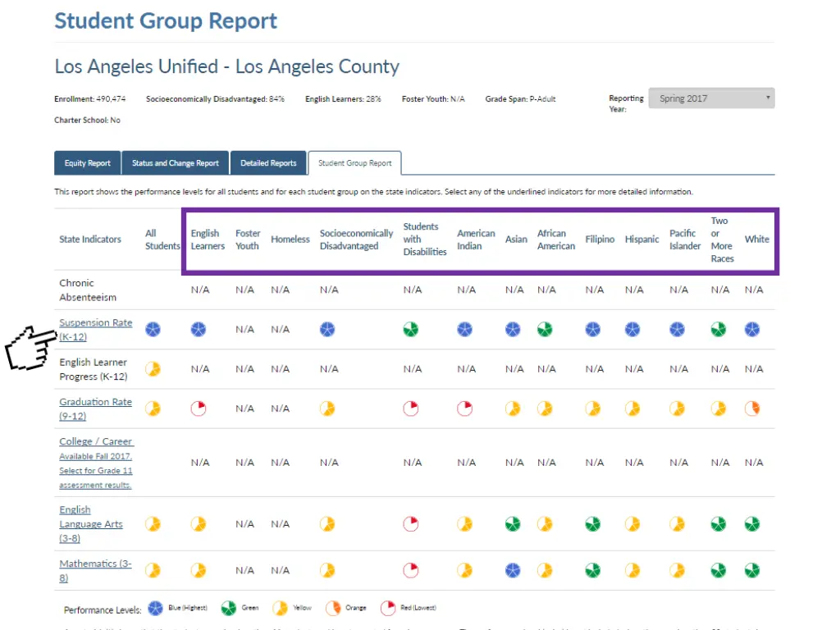
Task: Click Graduation Rate orange icon for White
Action: coord(752,409)
